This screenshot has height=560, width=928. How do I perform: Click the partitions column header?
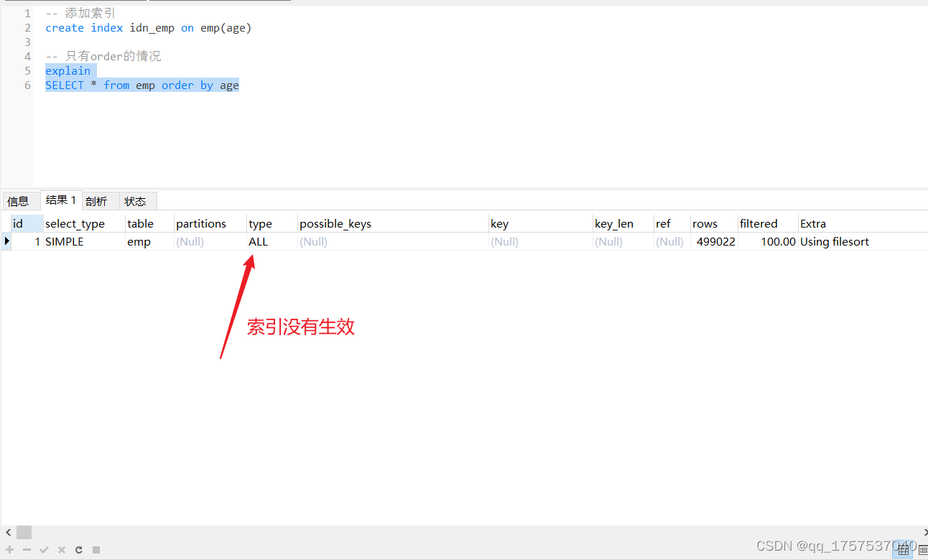210,223
